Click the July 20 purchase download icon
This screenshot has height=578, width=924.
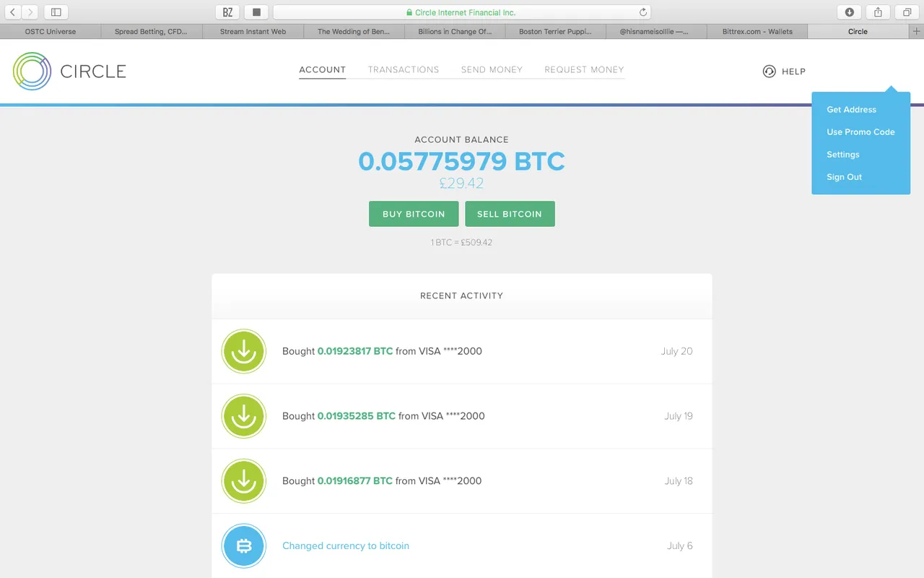tap(244, 351)
